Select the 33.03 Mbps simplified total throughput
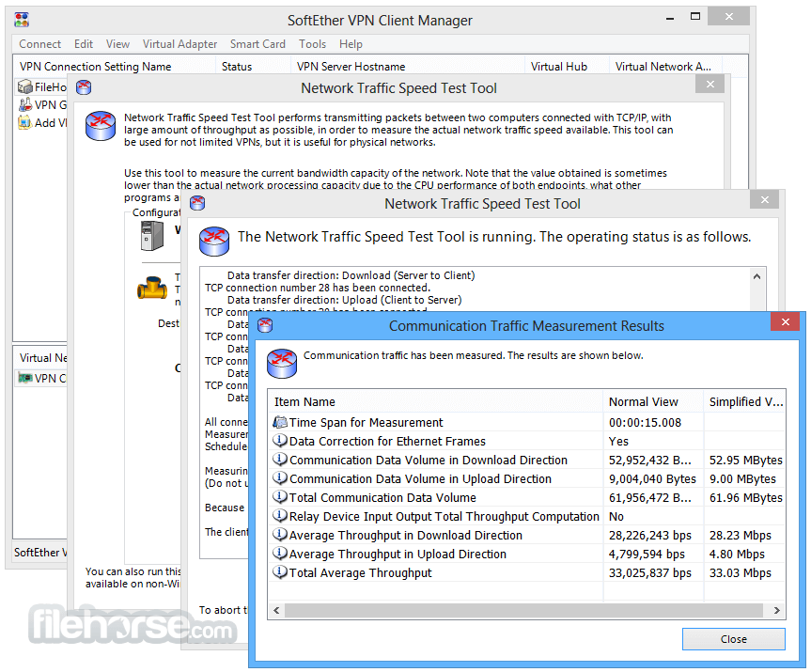The height and width of the screenshot is (672, 811). (741, 572)
